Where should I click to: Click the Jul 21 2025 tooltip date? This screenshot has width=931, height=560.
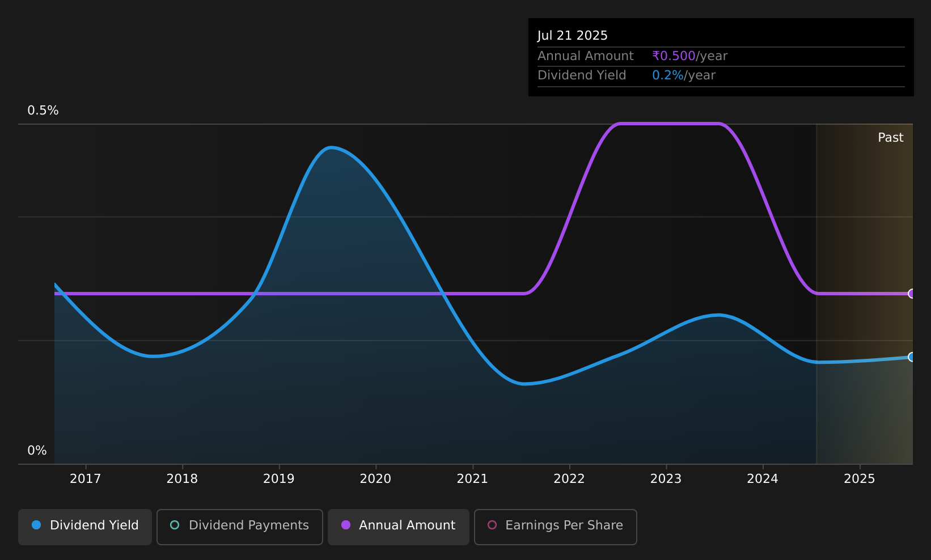point(572,36)
